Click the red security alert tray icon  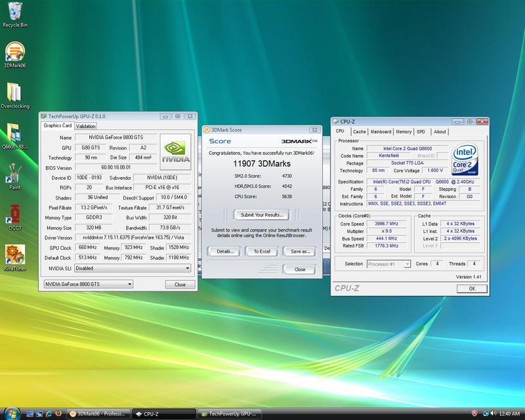point(474,413)
